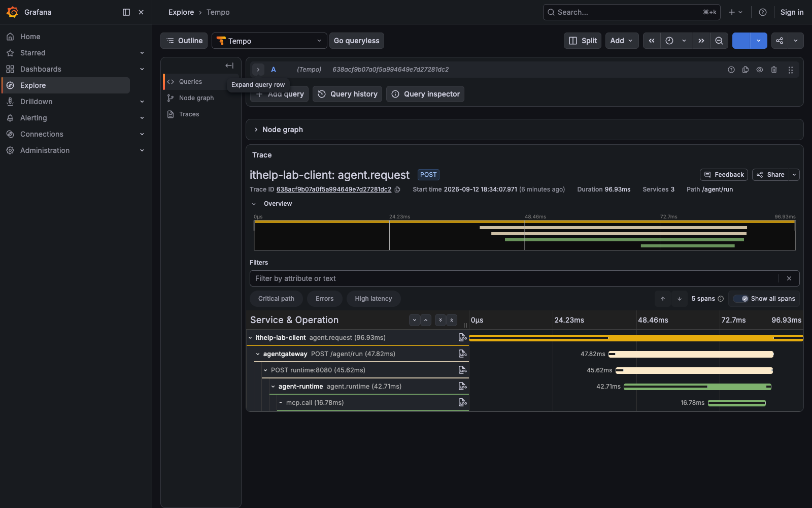812x508 pixels.
Task: Open the new plus menu in header
Action: pos(735,12)
